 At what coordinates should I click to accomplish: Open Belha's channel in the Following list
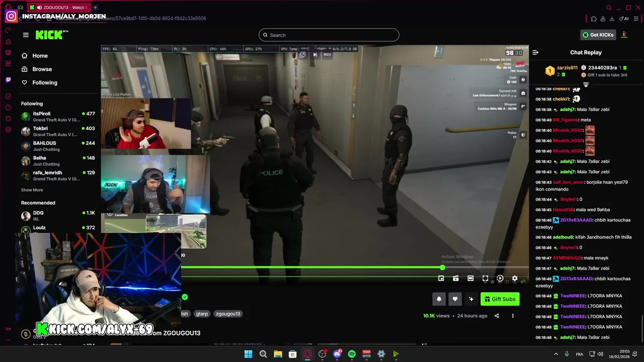(x=58, y=161)
